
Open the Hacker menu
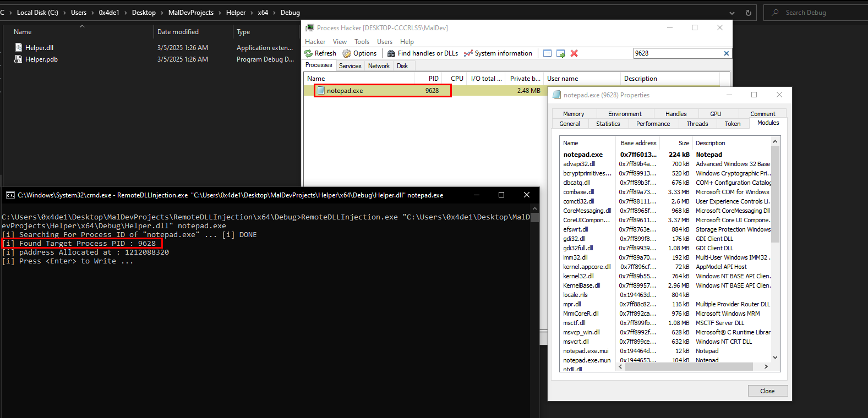coord(315,42)
